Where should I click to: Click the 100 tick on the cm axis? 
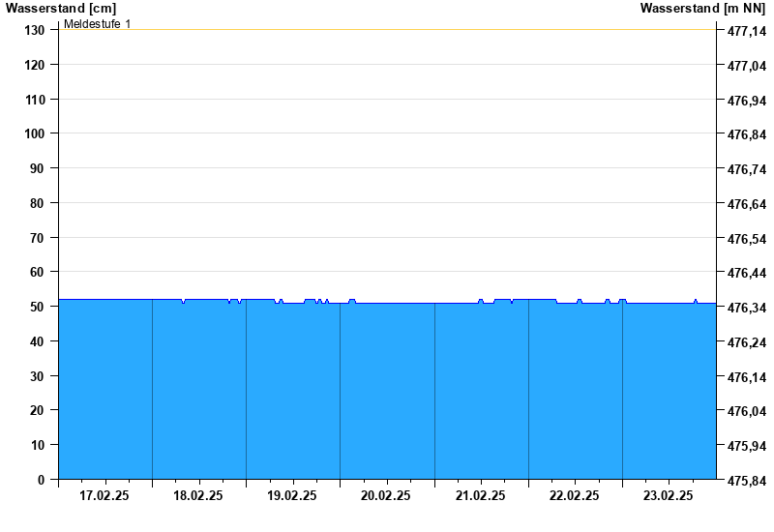34,133
